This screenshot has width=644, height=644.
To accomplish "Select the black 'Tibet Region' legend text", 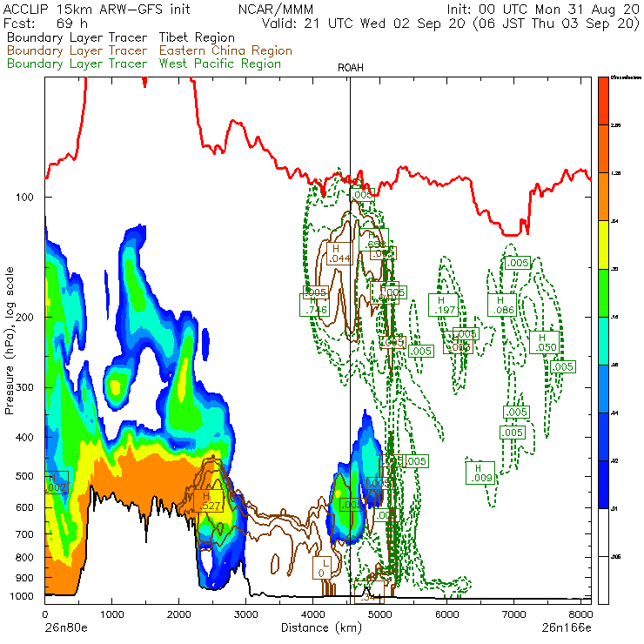I will click(x=197, y=37).
